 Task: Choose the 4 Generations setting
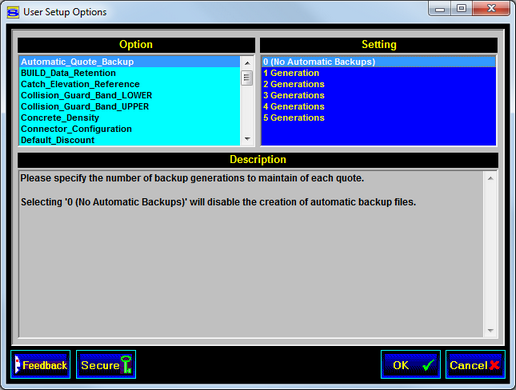[379, 107]
